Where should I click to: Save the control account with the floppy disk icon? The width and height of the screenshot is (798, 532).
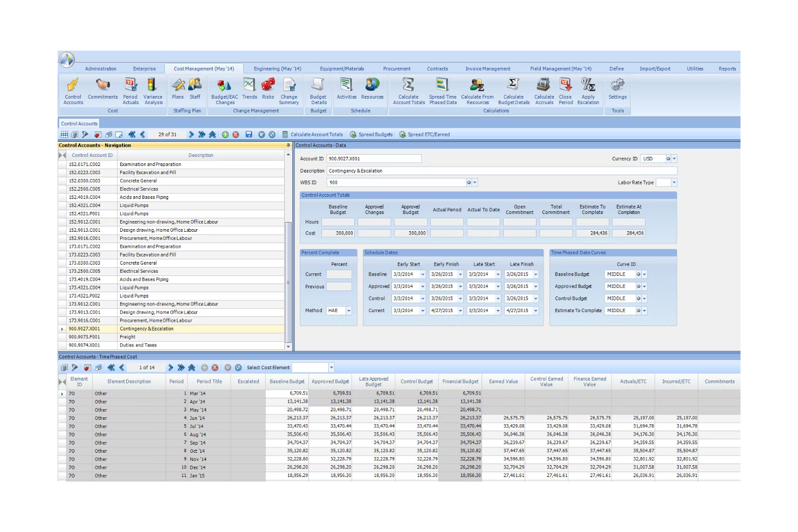tap(249, 135)
